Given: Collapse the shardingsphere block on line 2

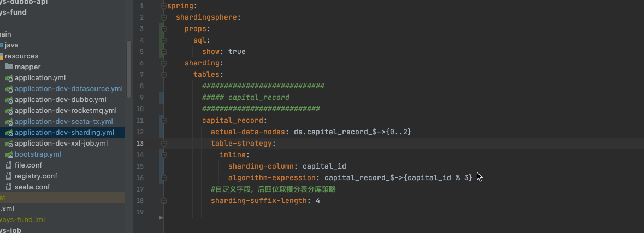Looking at the screenshot, I should tap(164, 17).
